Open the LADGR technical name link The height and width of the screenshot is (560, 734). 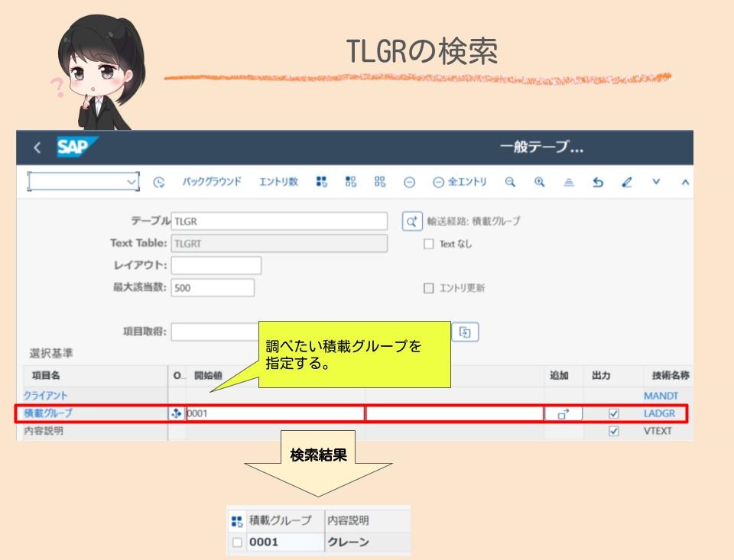coord(661,413)
